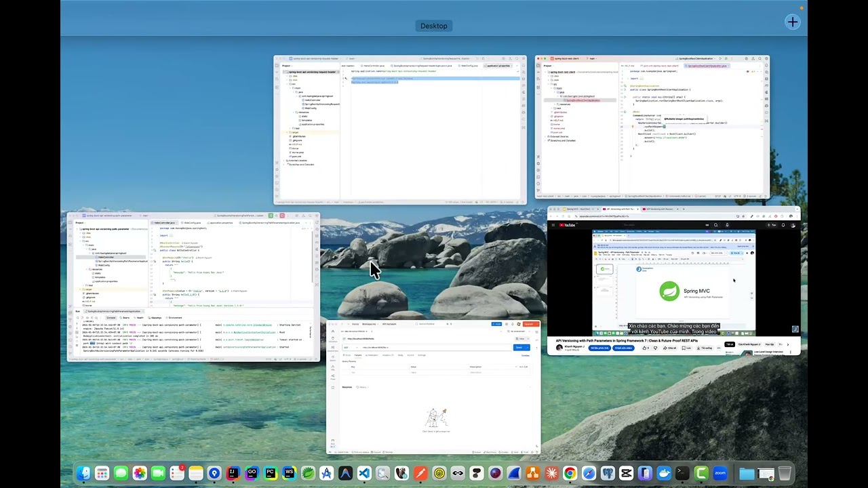Click the YouTube logo in Chrome
The width and height of the screenshot is (868, 488).
pyautogui.click(x=568, y=225)
